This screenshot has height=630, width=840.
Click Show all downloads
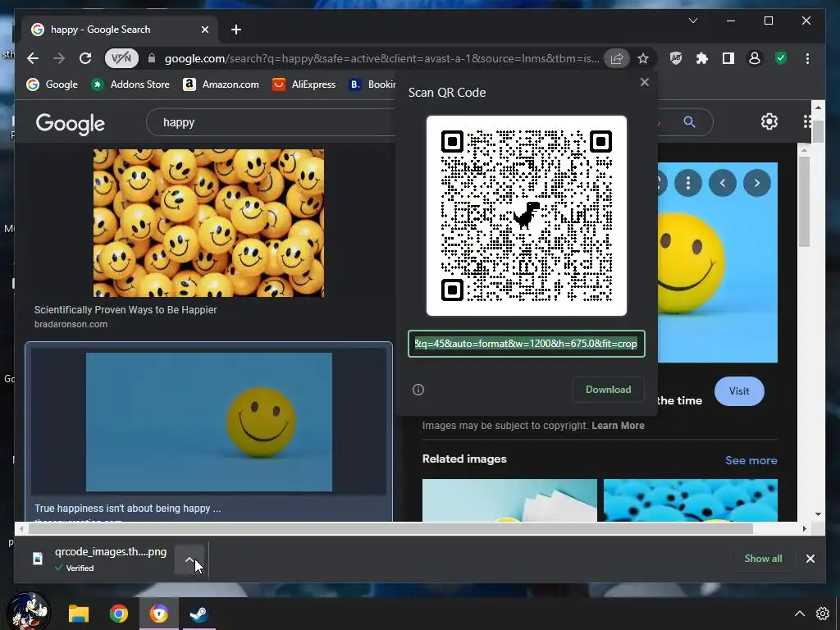(x=763, y=558)
